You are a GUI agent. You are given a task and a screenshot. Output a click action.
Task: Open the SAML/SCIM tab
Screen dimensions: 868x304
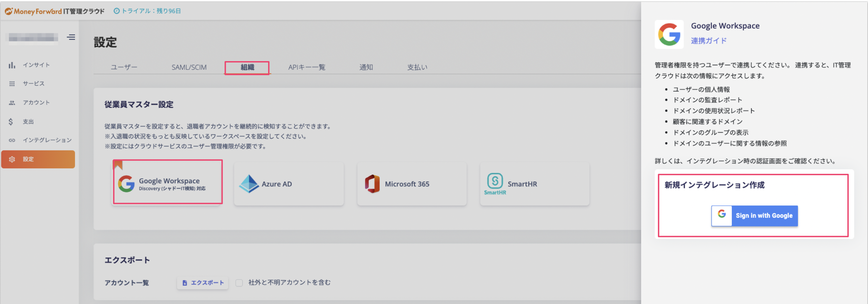pos(189,67)
